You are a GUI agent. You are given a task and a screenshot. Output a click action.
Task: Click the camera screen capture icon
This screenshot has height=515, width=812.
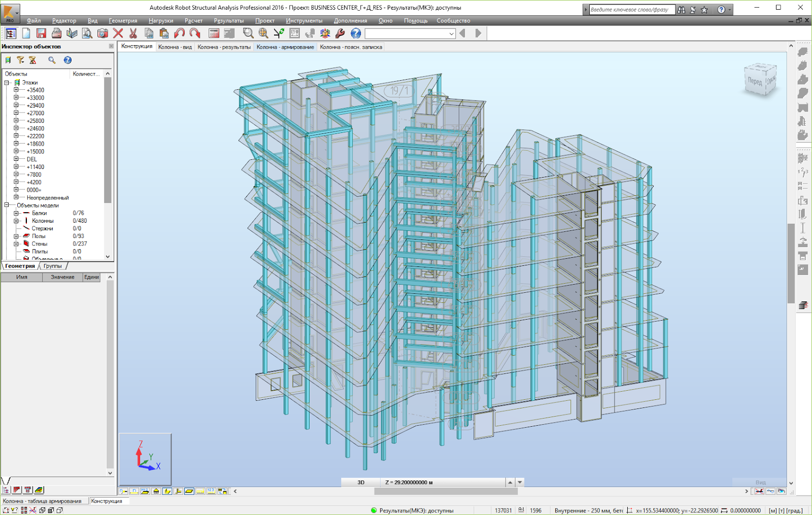point(103,33)
